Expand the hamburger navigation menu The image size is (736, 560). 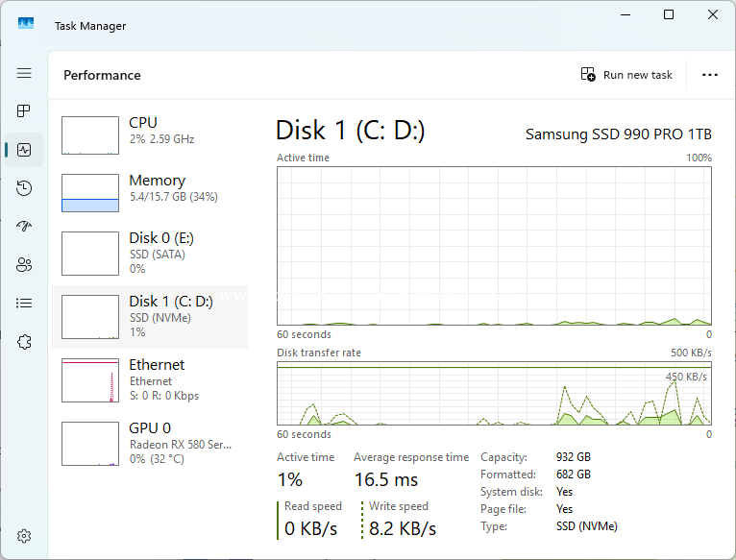click(x=24, y=73)
